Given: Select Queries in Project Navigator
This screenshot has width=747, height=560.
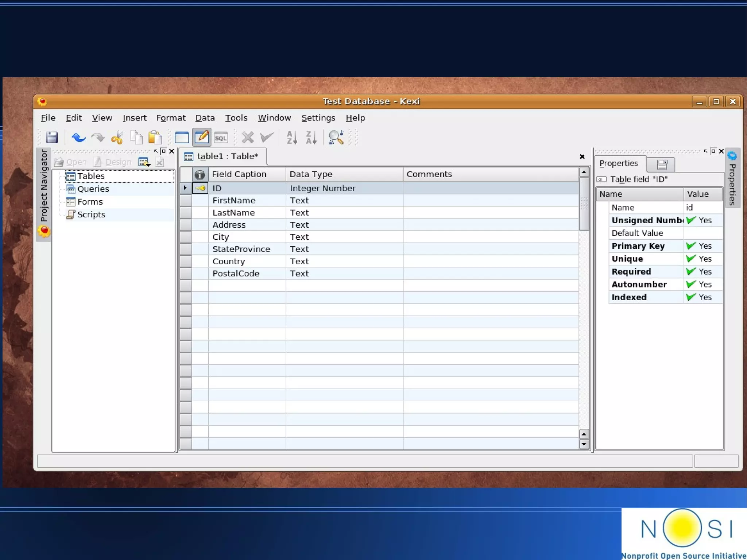Looking at the screenshot, I should [93, 189].
